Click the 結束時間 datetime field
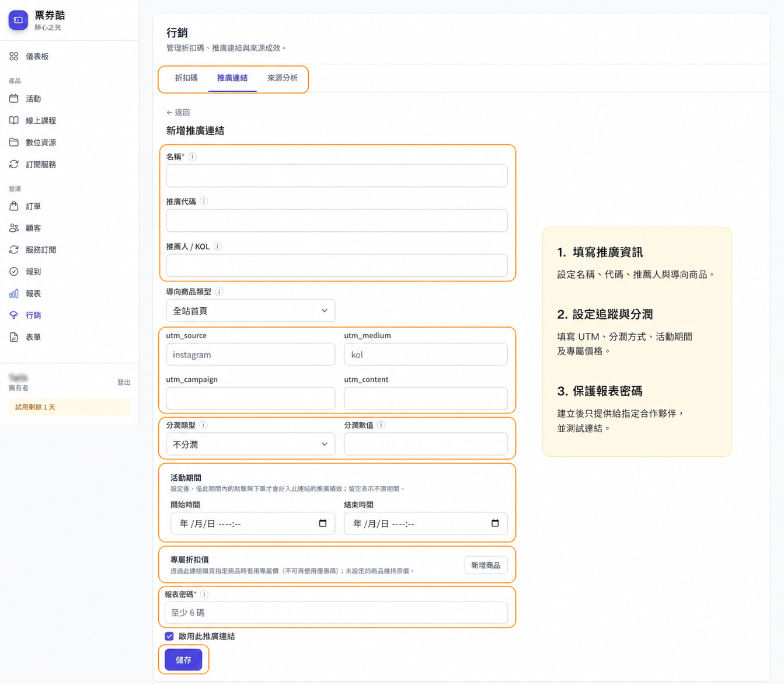The width and height of the screenshot is (784, 684). tap(426, 523)
